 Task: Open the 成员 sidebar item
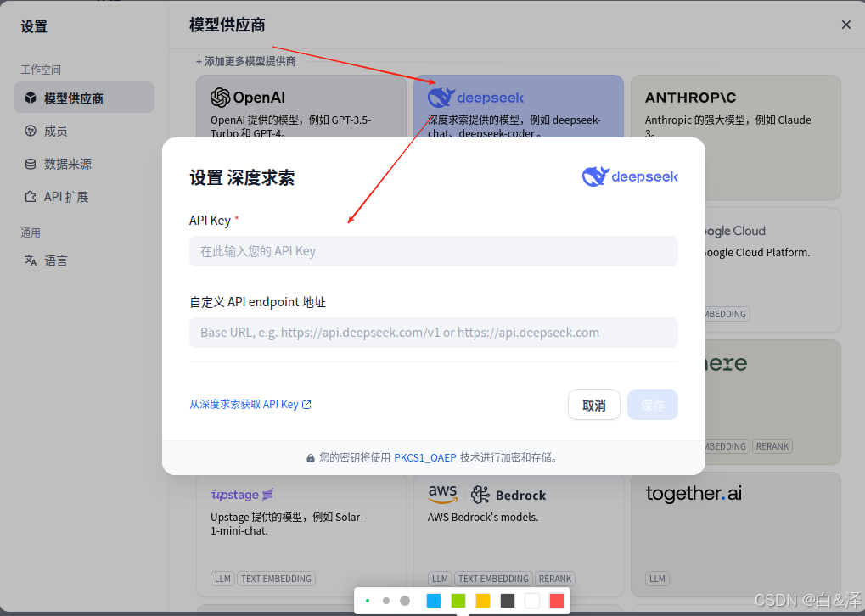tap(84, 131)
